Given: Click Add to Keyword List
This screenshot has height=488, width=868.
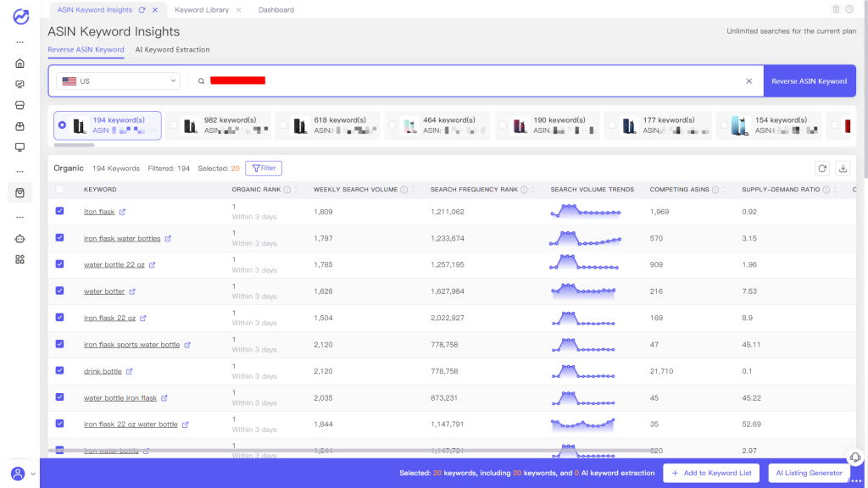Looking at the screenshot, I should tap(711, 473).
